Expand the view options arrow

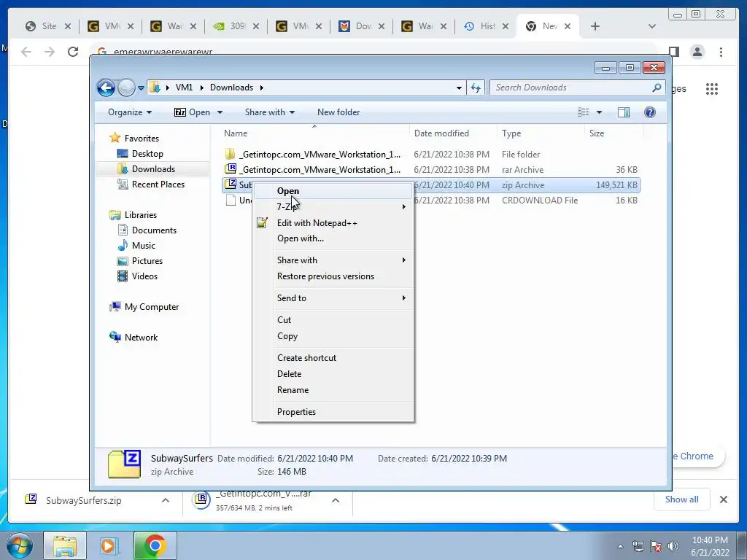pyautogui.click(x=600, y=112)
